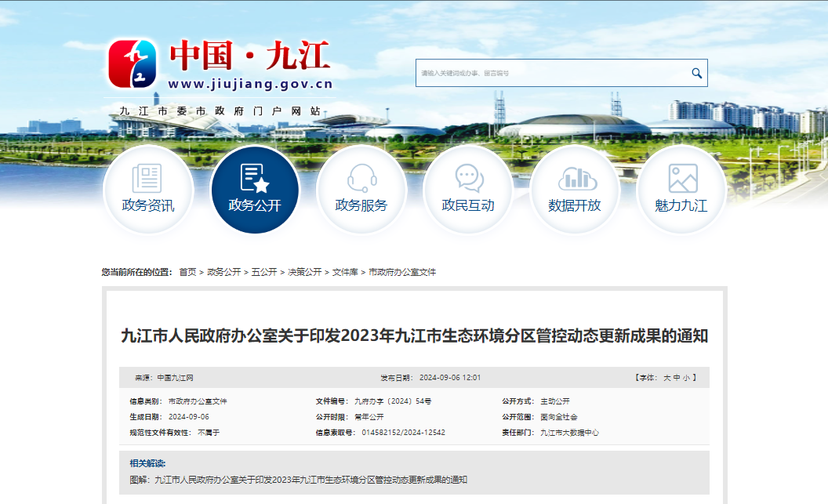The height and width of the screenshot is (504, 828).
Task: Click the 市政府办公室文件 info category value
Action: click(198, 401)
